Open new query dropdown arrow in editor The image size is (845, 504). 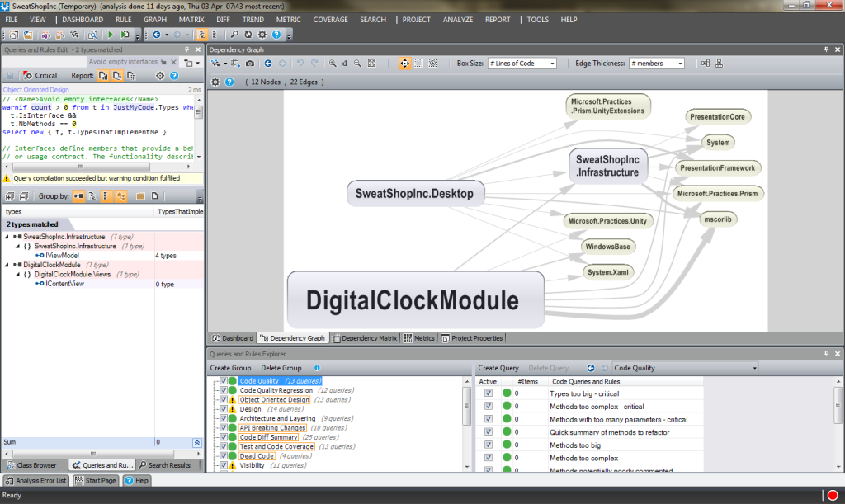coord(197,63)
